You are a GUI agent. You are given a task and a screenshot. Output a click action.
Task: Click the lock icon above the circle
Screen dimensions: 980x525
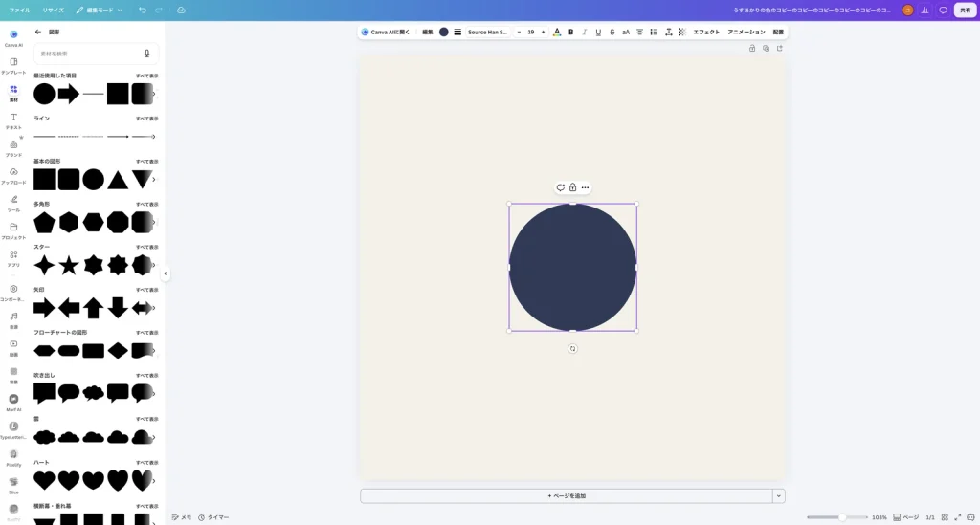point(572,187)
